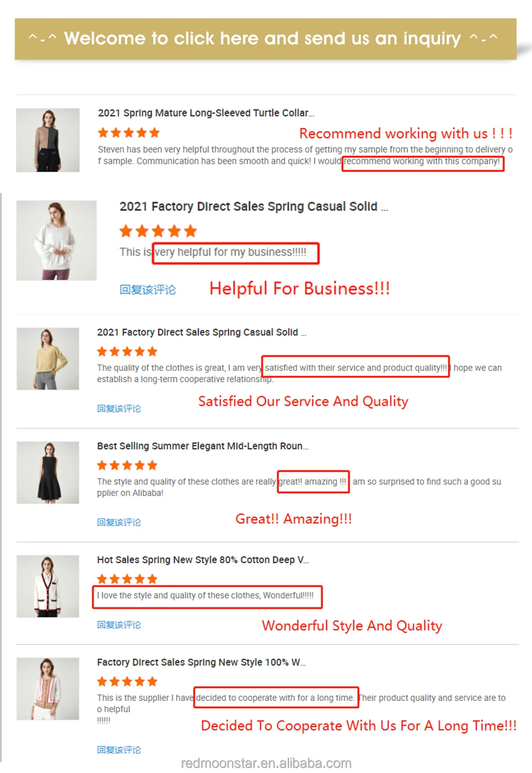Image resolution: width=532 pixels, height=773 pixels.
Task: Open the last jacket product thumbnail
Action: click(48, 689)
